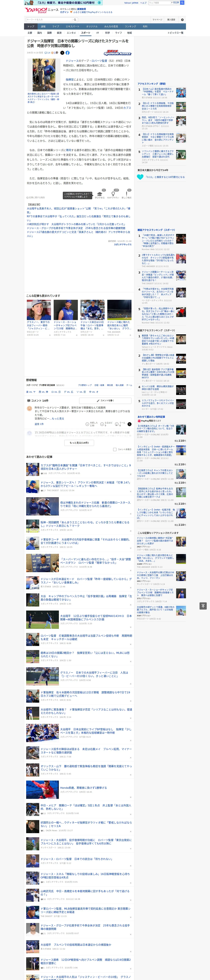This screenshot has width=210, height=980.
Task: Click the 新しい視点 exclamation reaction
Action: pyautogui.click(x=127, y=194)
